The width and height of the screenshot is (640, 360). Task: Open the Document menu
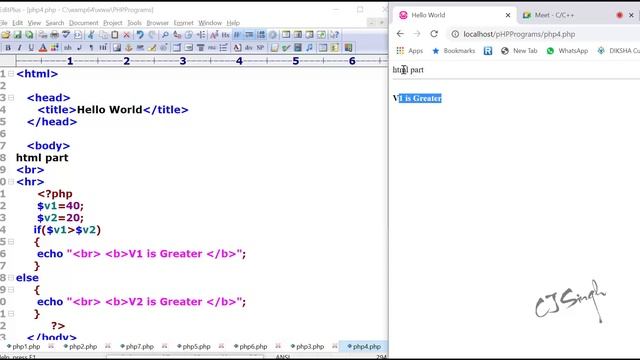point(84,23)
